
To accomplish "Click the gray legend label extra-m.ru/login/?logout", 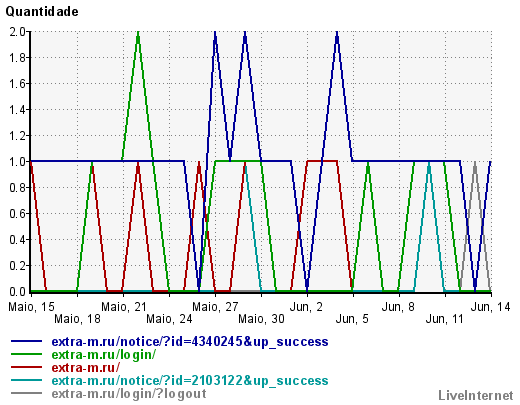I will click(129, 394).
